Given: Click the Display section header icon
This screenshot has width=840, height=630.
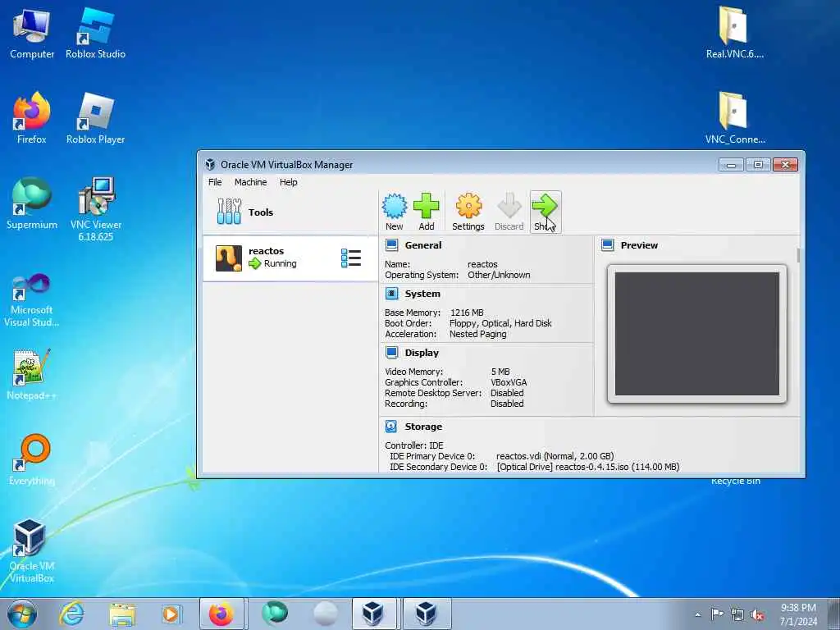Looking at the screenshot, I should 391,353.
